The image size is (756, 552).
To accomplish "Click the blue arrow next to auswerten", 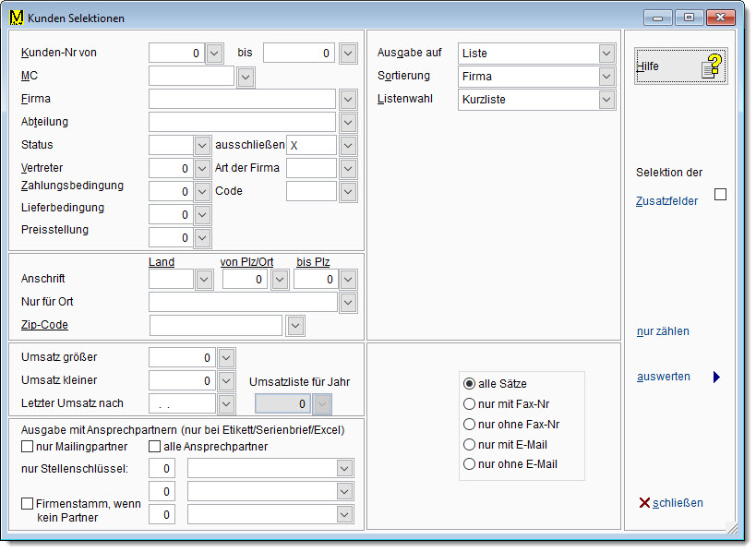I will [715, 377].
